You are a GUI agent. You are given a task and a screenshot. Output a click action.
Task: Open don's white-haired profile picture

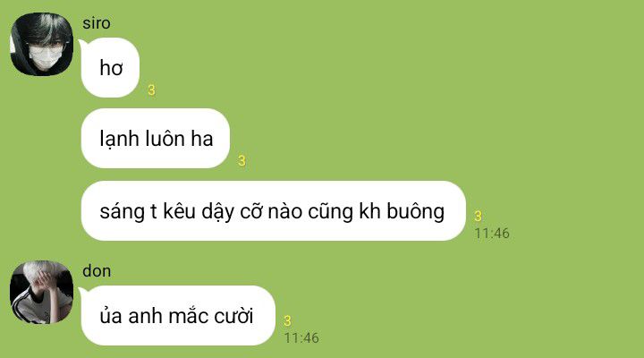click(x=41, y=293)
